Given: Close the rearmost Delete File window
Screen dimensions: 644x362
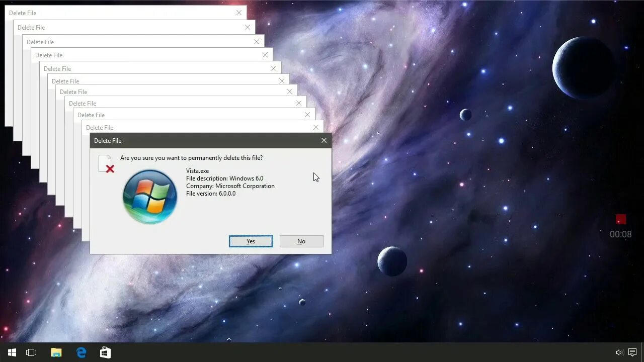Looking at the screenshot, I should (239, 13).
